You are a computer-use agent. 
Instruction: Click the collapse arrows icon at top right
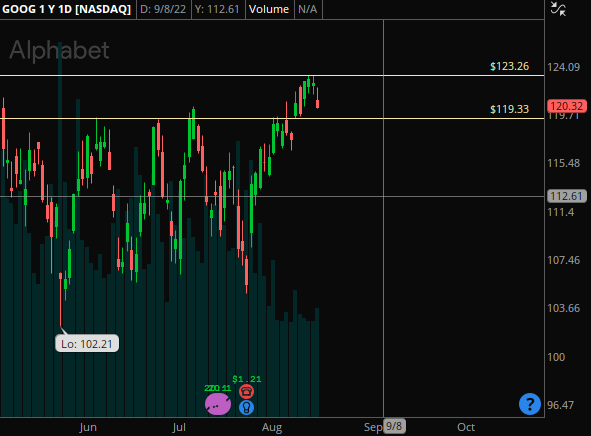click(x=558, y=9)
